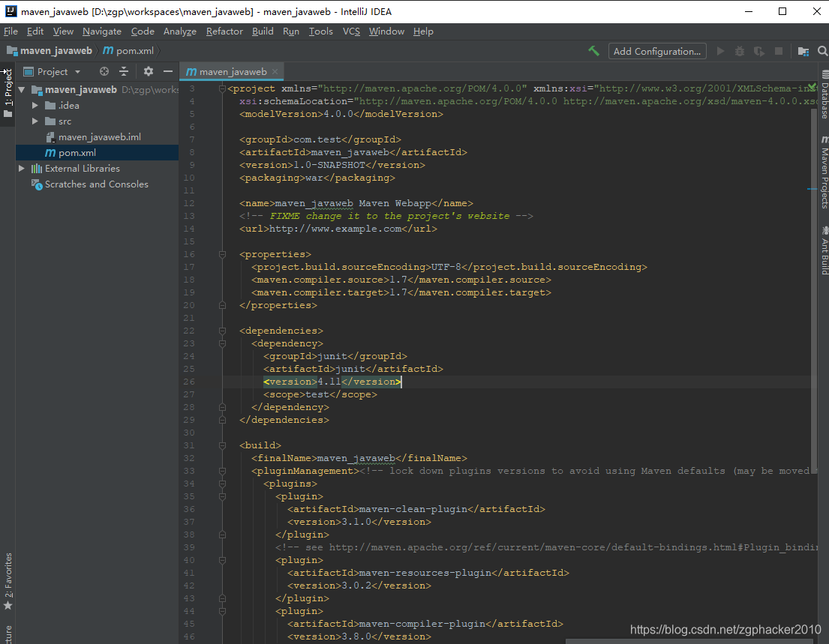This screenshot has width=829, height=644.
Task: Click the packaging war line in editor
Action: 317,178
